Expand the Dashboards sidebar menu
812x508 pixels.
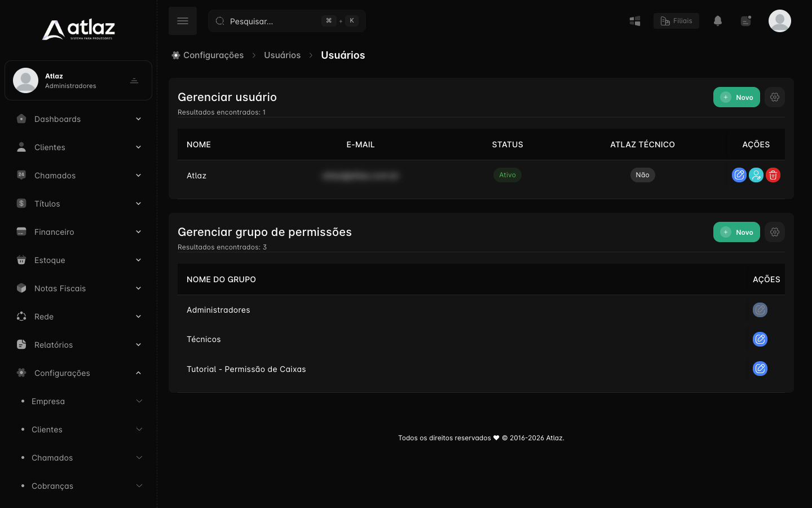[78, 119]
